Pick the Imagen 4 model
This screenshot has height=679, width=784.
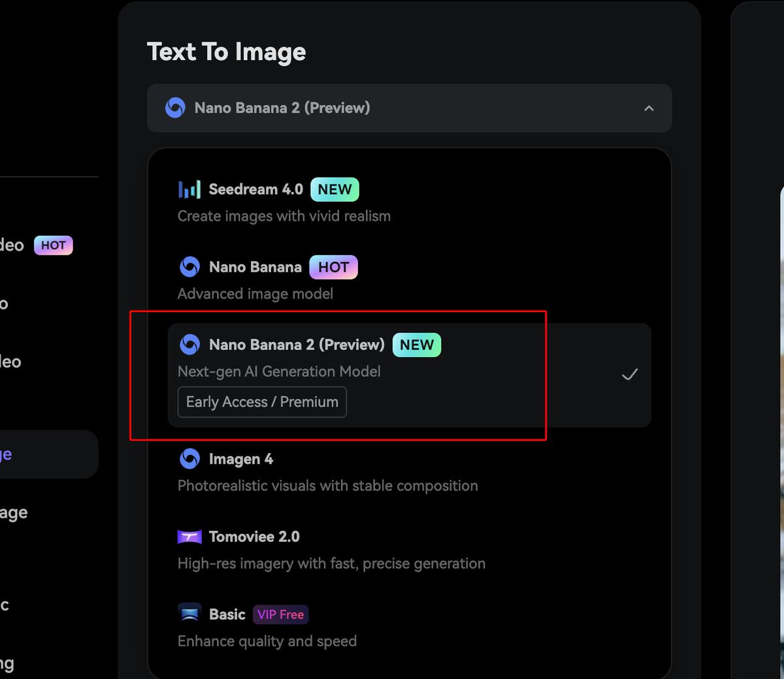pyautogui.click(x=409, y=471)
